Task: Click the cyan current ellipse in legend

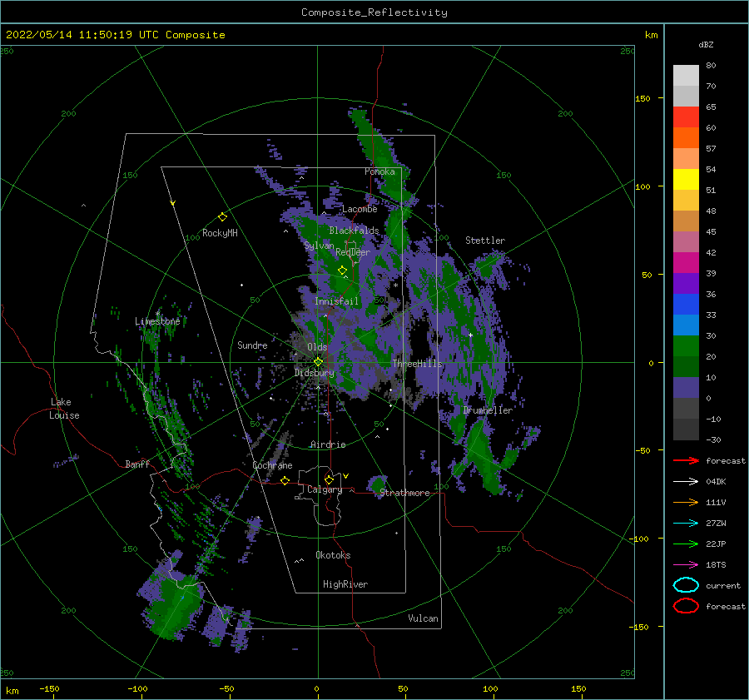Action: pyautogui.click(x=686, y=585)
